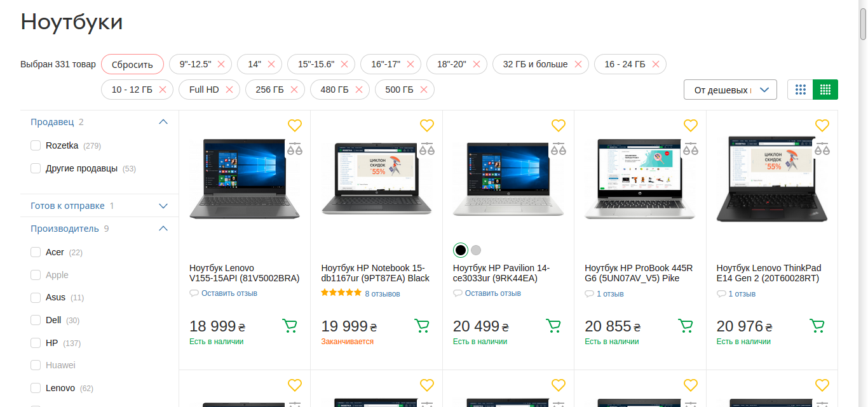Expand the Готов к отправке filter section
The width and height of the screenshot is (868, 407).
tap(163, 206)
